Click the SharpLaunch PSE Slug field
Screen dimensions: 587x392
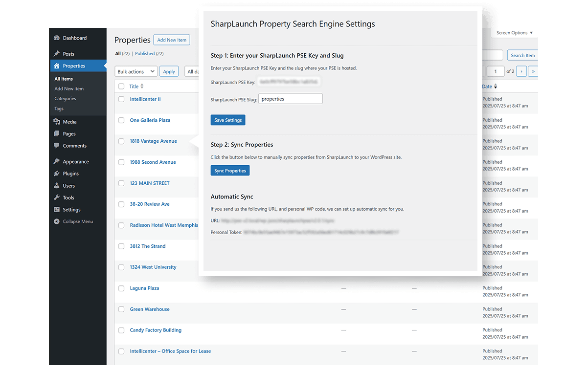(x=291, y=99)
